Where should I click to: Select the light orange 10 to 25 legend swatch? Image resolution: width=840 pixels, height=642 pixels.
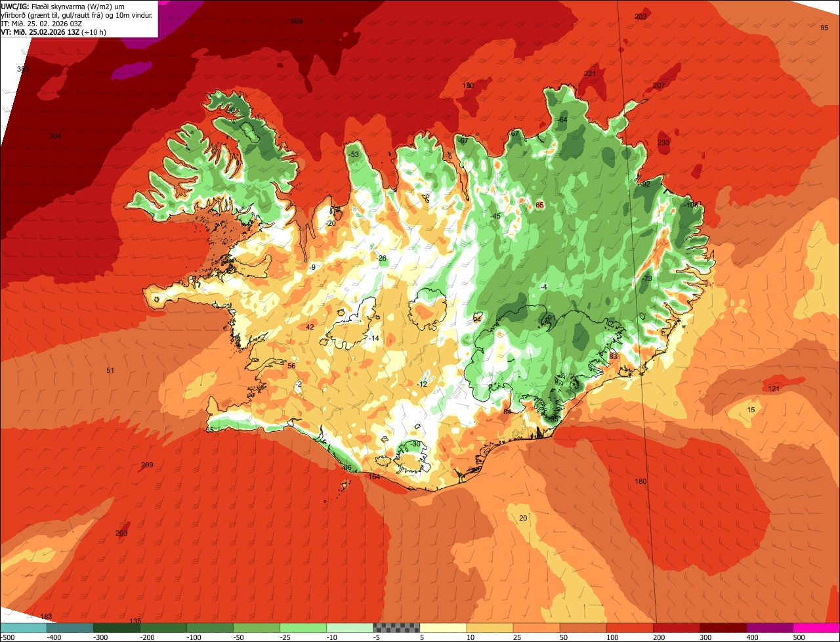pyautogui.click(x=490, y=628)
